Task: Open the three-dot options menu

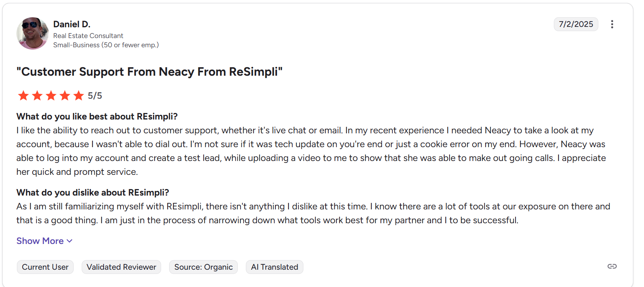Action: [612, 24]
